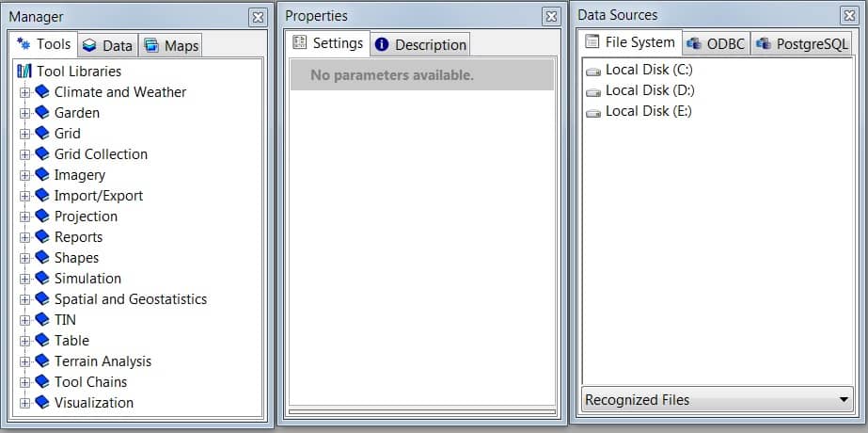Select the Reports library label

click(78, 237)
